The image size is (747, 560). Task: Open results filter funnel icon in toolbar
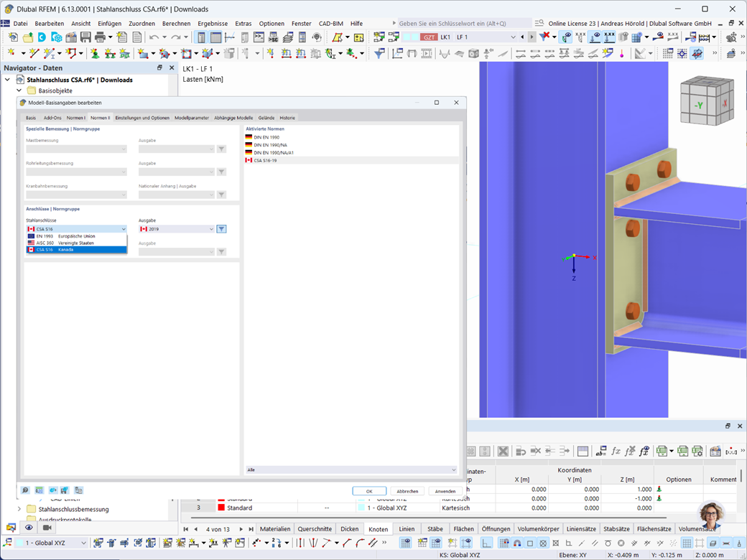point(379,53)
